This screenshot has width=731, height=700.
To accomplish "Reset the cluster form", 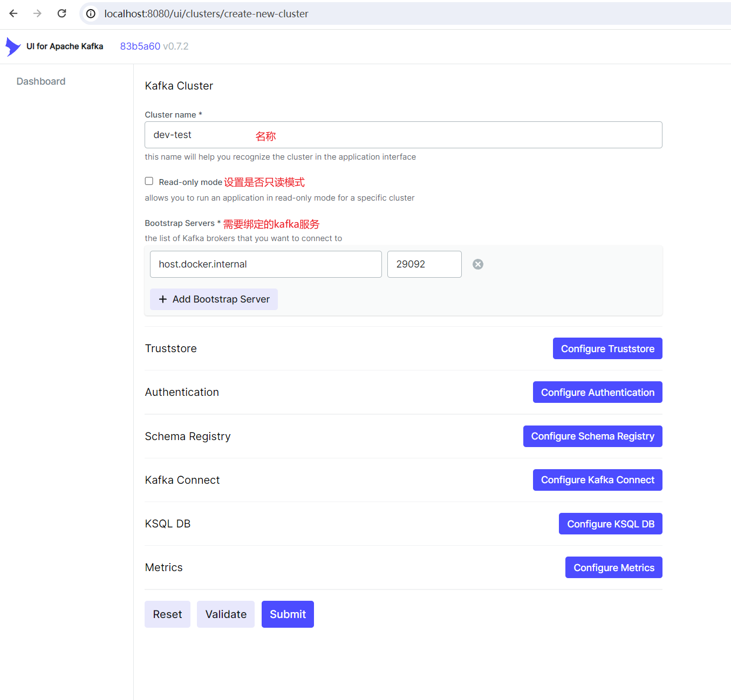I will (167, 614).
